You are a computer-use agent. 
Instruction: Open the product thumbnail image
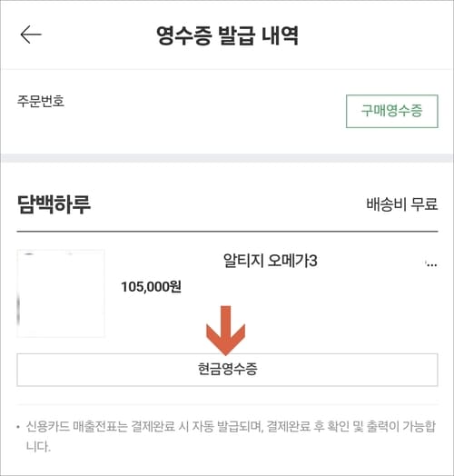[x=61, y=293]
